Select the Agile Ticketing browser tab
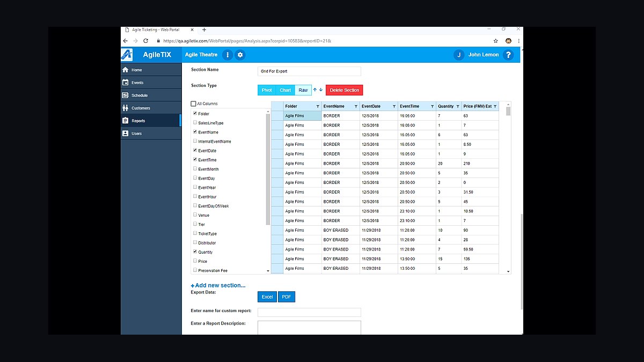644x362 pixels. pos(159,29)
